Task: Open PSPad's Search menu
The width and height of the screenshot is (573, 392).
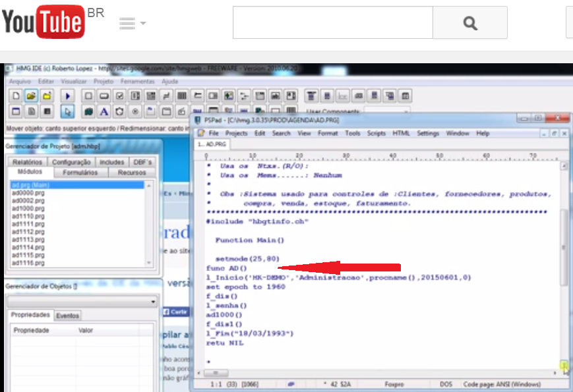Action: tap(281, 133)
